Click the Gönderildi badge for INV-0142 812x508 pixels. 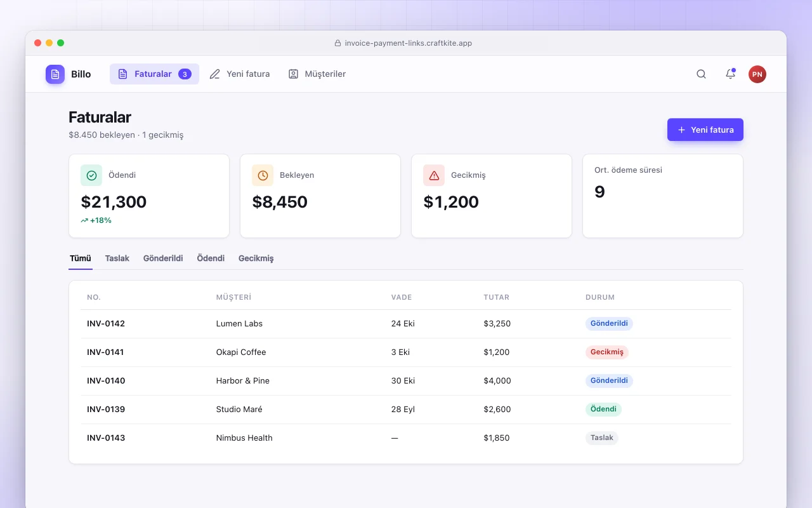pyautogui.click(x=609, y=324)
